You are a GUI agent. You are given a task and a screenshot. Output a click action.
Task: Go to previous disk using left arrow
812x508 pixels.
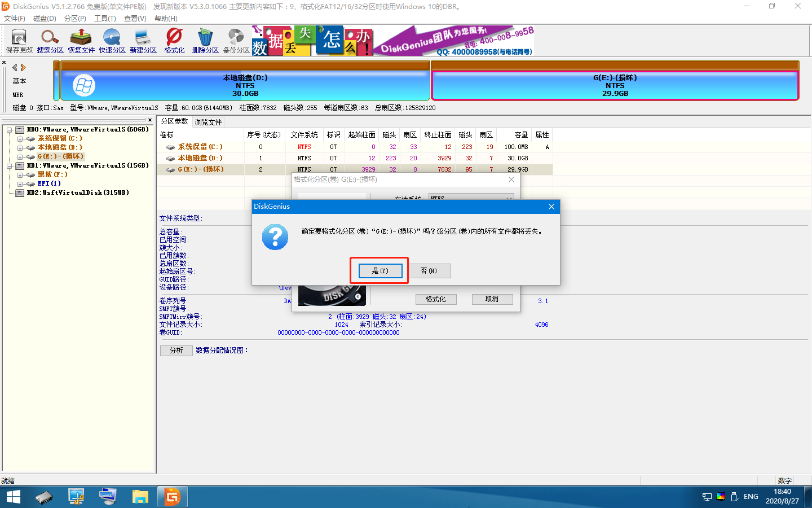(x=15, y=67)
